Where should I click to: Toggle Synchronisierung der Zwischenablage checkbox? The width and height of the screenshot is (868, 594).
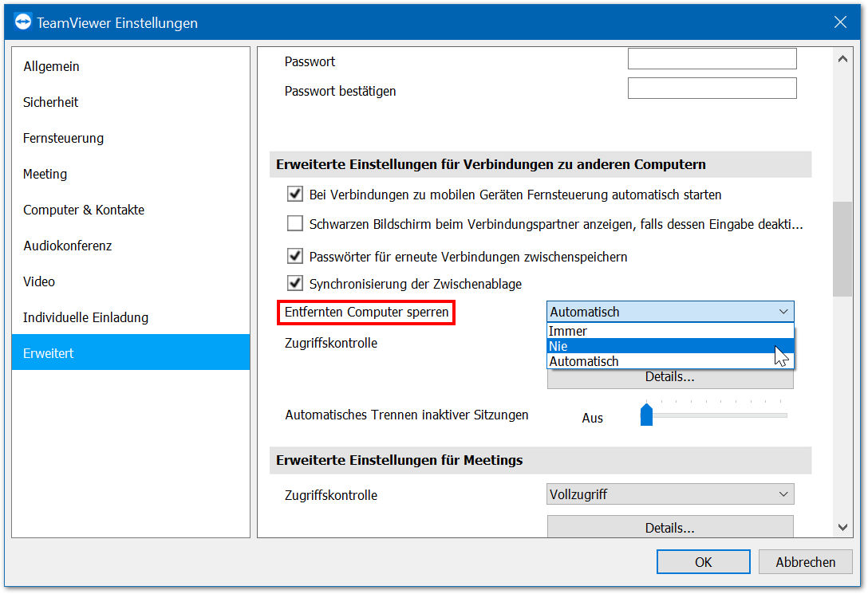coord(295,283)
